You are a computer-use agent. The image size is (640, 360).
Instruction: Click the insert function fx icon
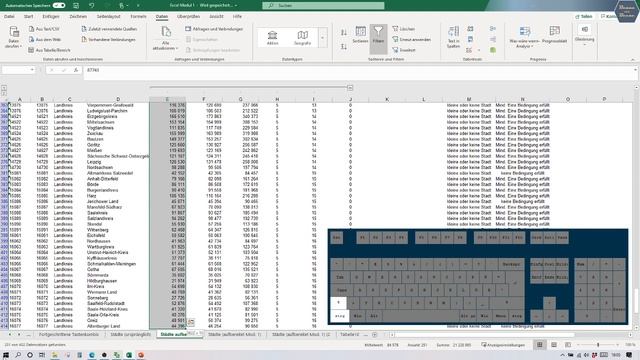[76, 70]
